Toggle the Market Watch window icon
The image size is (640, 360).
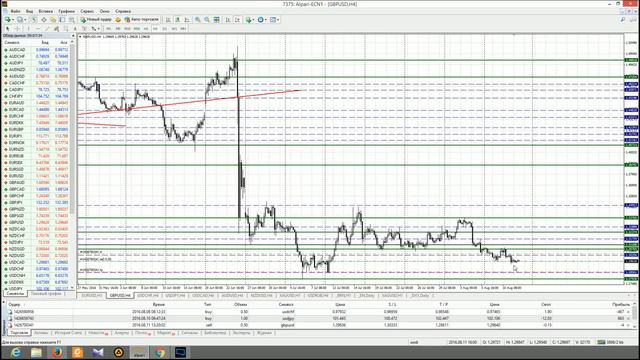click(x=34, y=20)
